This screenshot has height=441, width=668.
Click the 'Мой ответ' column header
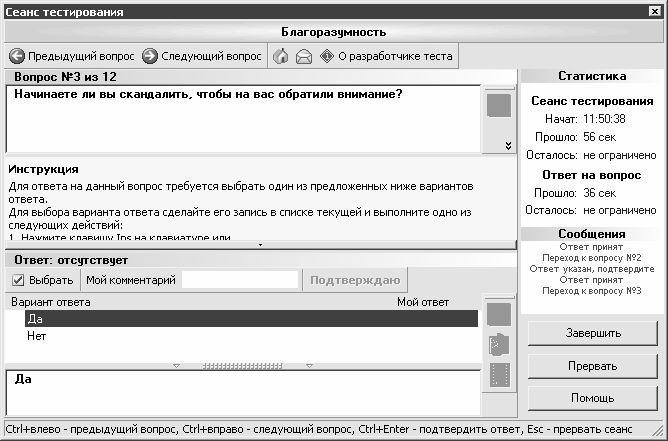tap(423, 303)
